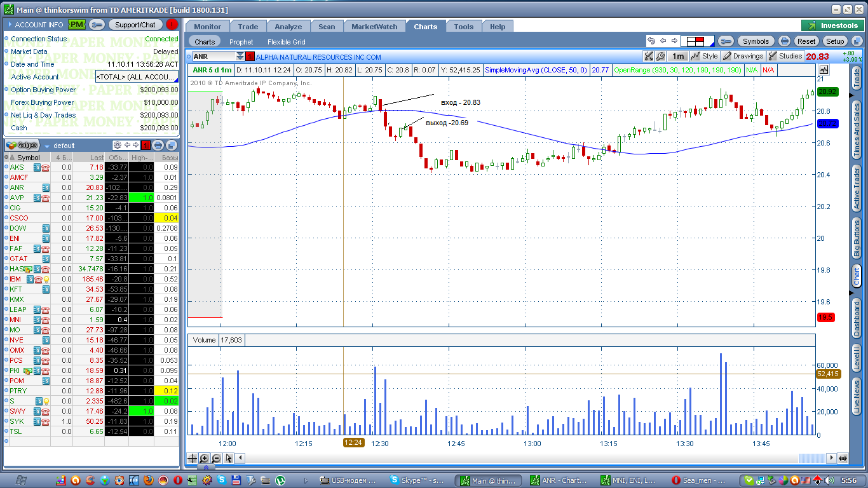Open chart Style settings
Screen dimensions: 868x488
pos(704,56)
